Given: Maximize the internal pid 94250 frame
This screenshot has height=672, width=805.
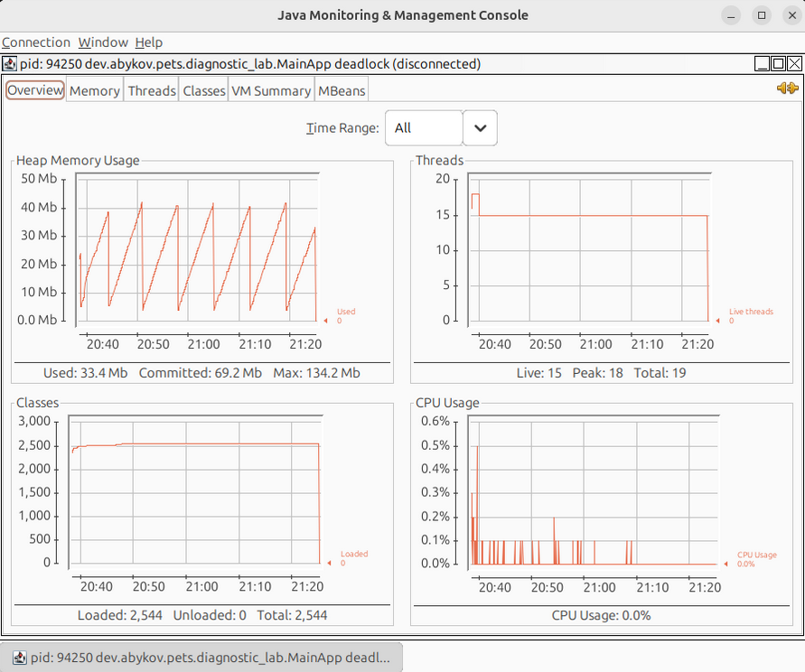Looking at the screenshot, I should click(x=778, y=64).
